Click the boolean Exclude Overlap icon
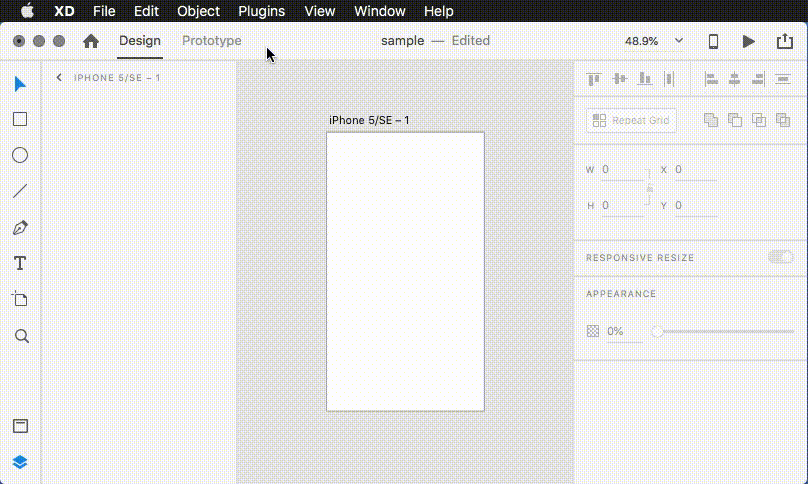This screenshot has height=484, width=808. click(783, 120)
